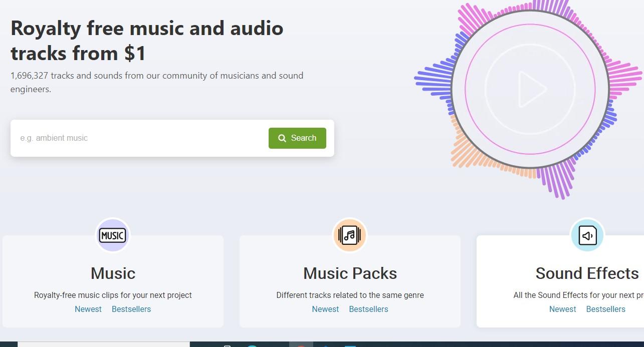View Newest under Music Packs
Screen dimensions: 644x347
[325, 309]
